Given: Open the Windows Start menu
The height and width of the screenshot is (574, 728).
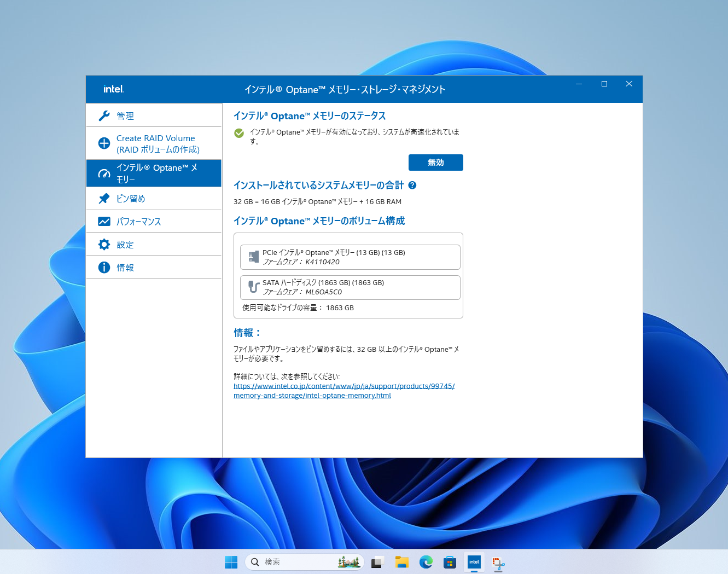Looking at the screenshot, I should pyautogui.click(x=231, y=562).
